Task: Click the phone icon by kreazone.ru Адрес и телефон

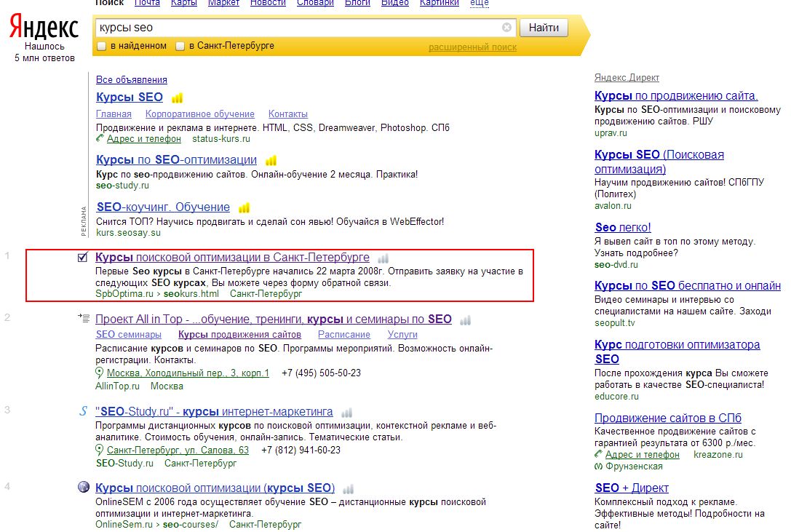Action: 598,454
